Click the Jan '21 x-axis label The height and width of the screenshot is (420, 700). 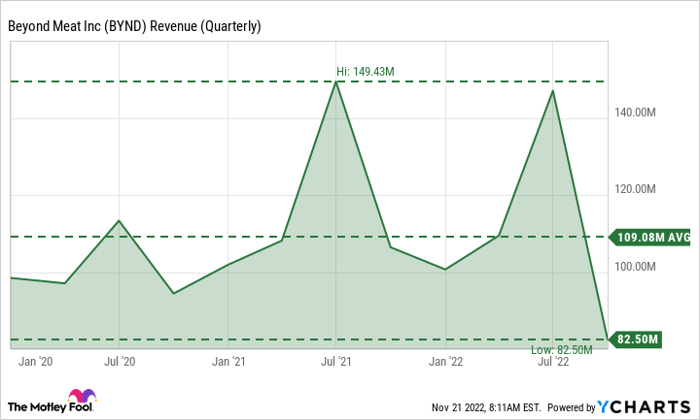point(229,361)
